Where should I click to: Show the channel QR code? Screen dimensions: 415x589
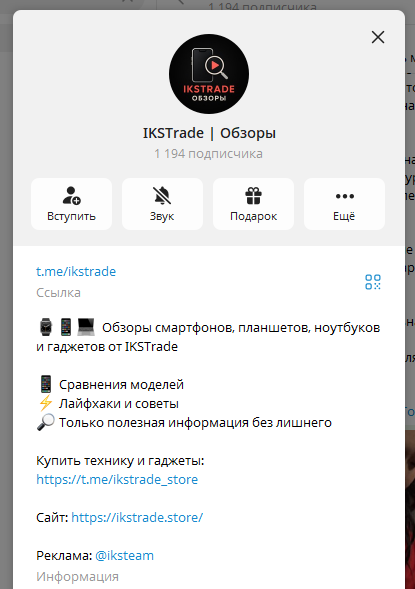point(373,282)
